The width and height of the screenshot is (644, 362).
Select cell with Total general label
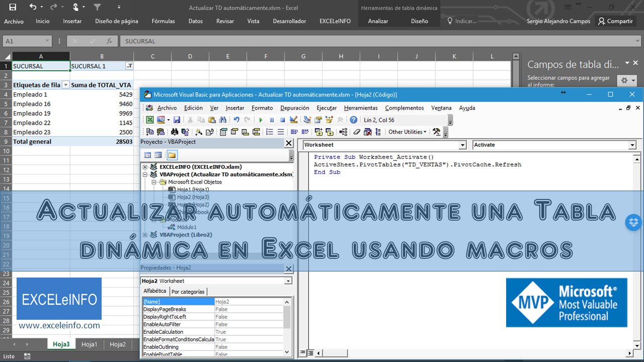tap(41, 142)
